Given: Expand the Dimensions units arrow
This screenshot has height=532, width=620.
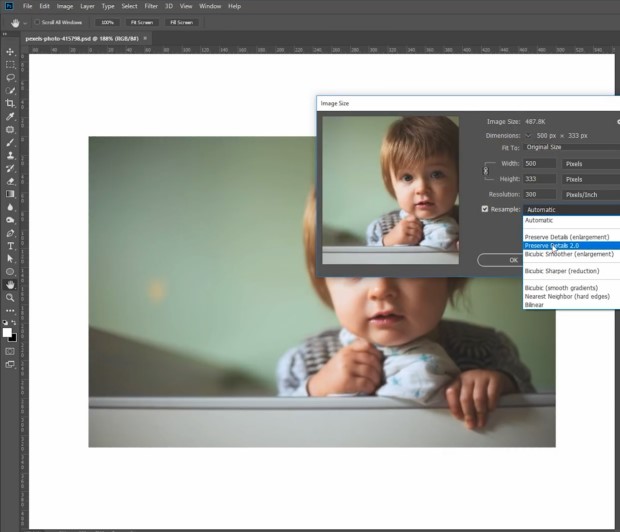Looking at the screenshot, I should pos(528,136).
